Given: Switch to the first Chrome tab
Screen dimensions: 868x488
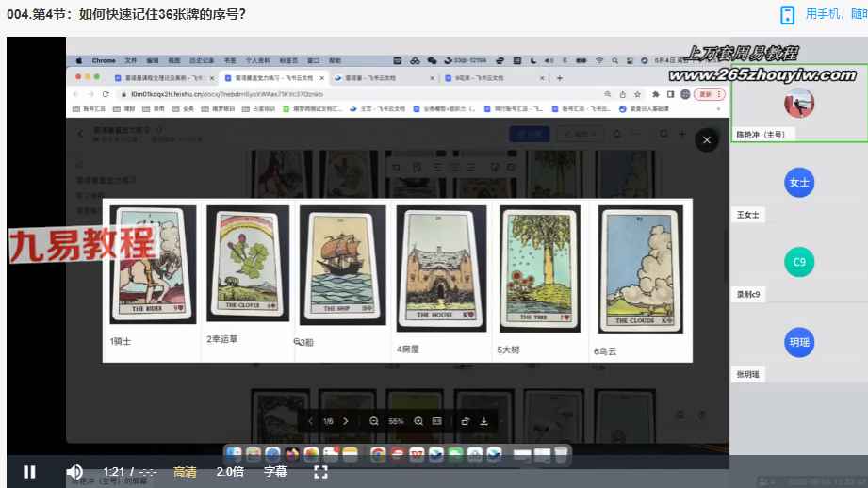Looking at the screenshot, I should point(164,78).
